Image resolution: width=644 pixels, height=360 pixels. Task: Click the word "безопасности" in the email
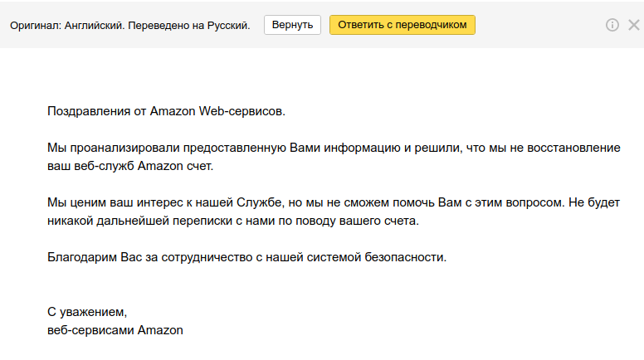(x=409, y=257)
